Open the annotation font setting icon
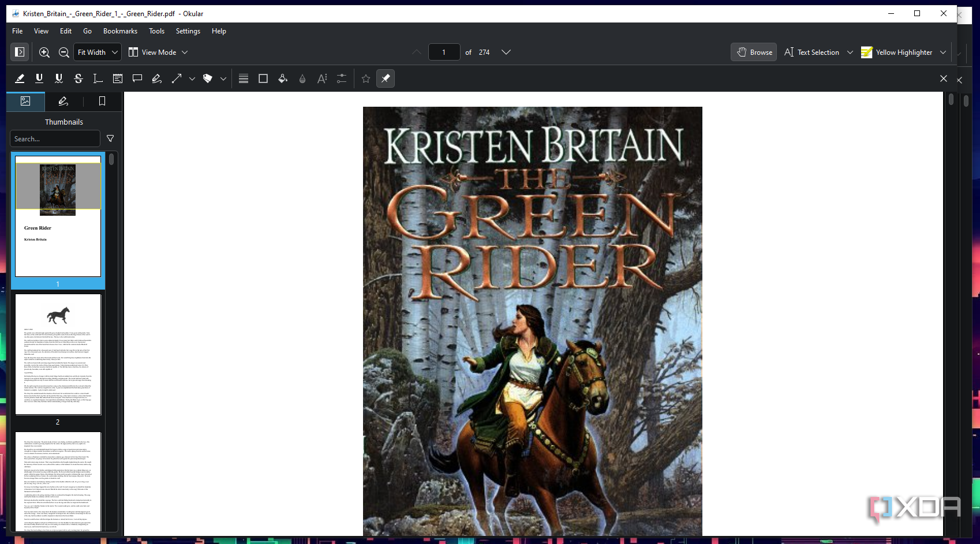This screenshot has width=980, height=544. (322, 78)
